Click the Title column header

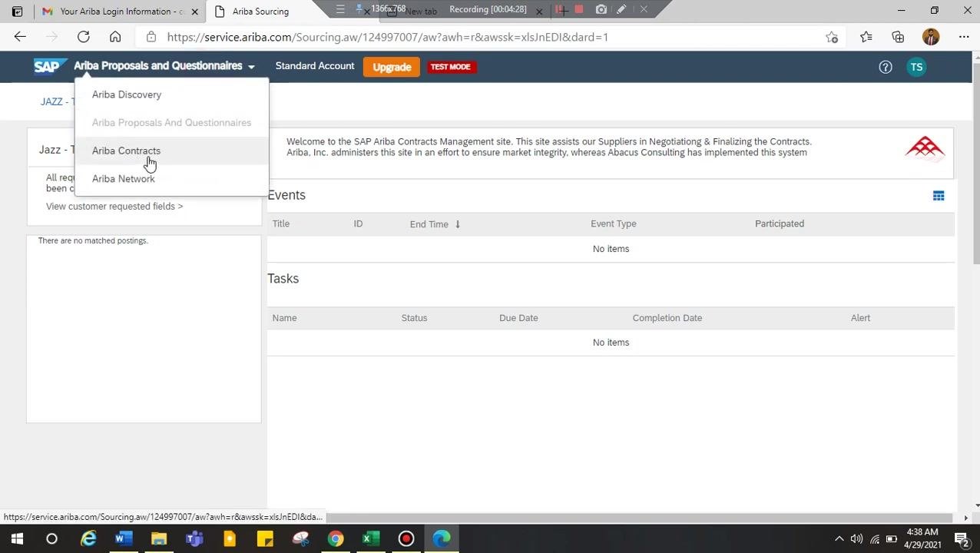point(281,224)
